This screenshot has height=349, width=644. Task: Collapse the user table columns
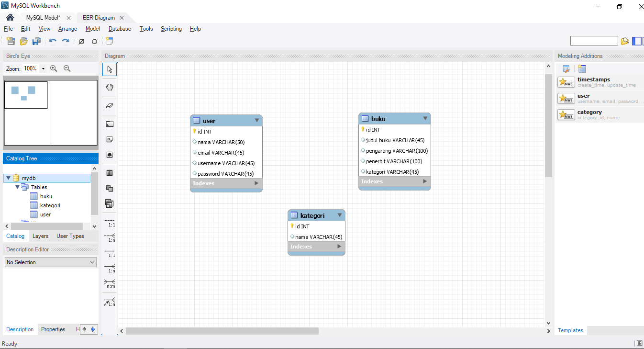click(x=257, y=121)
